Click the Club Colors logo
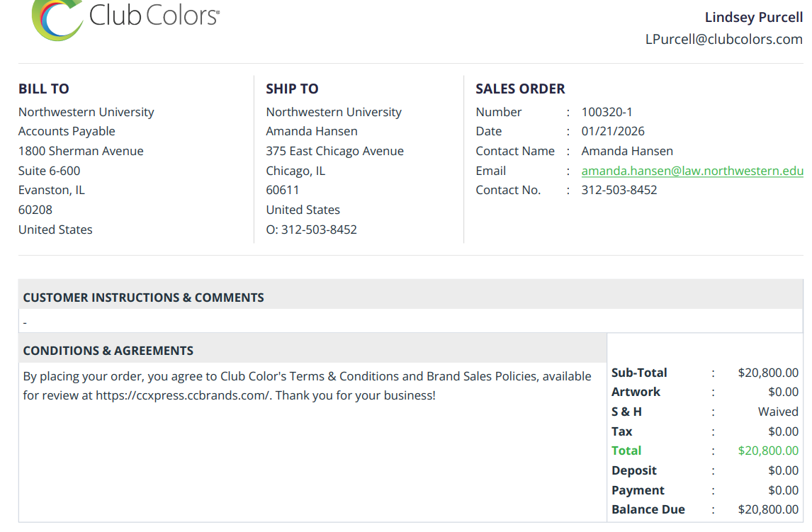Screen dimensions: 812x532 tap(125, 20)
